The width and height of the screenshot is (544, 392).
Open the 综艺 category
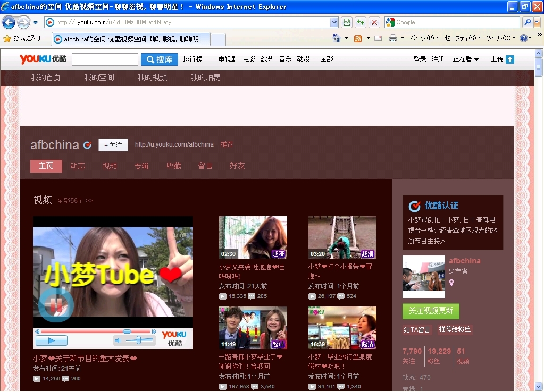(267, 59)
